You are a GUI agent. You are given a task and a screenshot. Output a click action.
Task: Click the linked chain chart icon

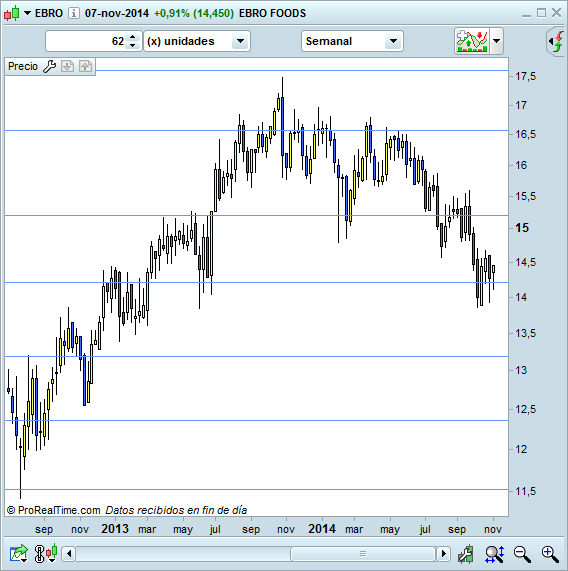(39, 554)
